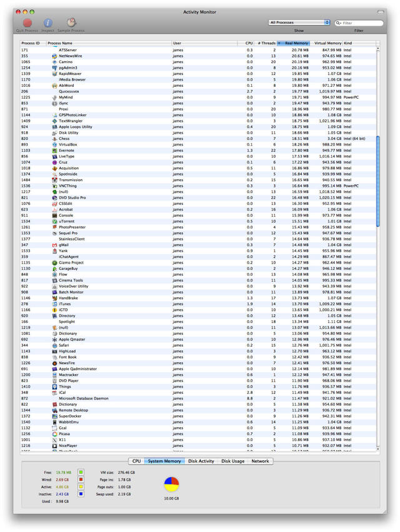Select the Transmission process icon
Image resolution: width=400 pixels, height=532 pixels.
pos(55,180)
